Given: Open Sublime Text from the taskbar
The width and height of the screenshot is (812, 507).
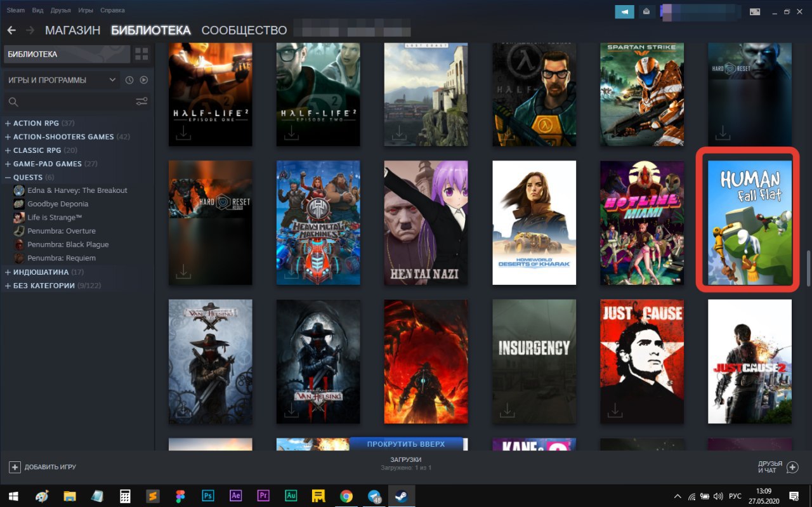Looking at the screenshot, I should coord(152,496).
